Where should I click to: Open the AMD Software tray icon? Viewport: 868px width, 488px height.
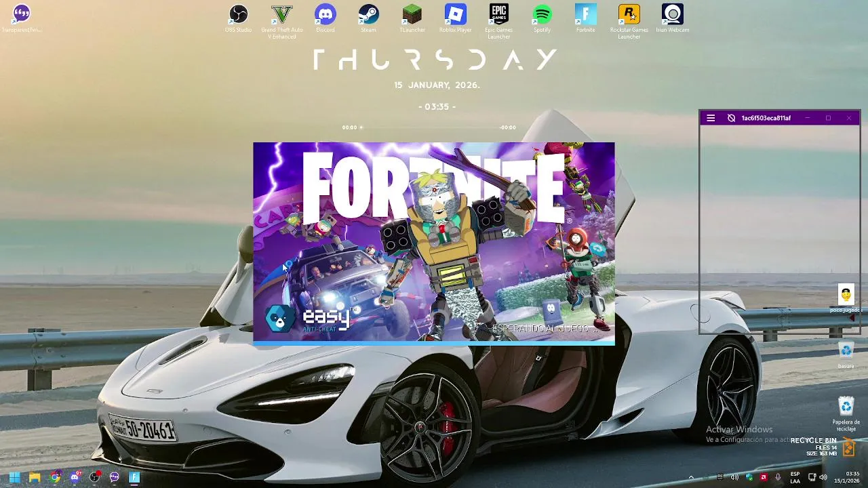click(x=764, y=477)
